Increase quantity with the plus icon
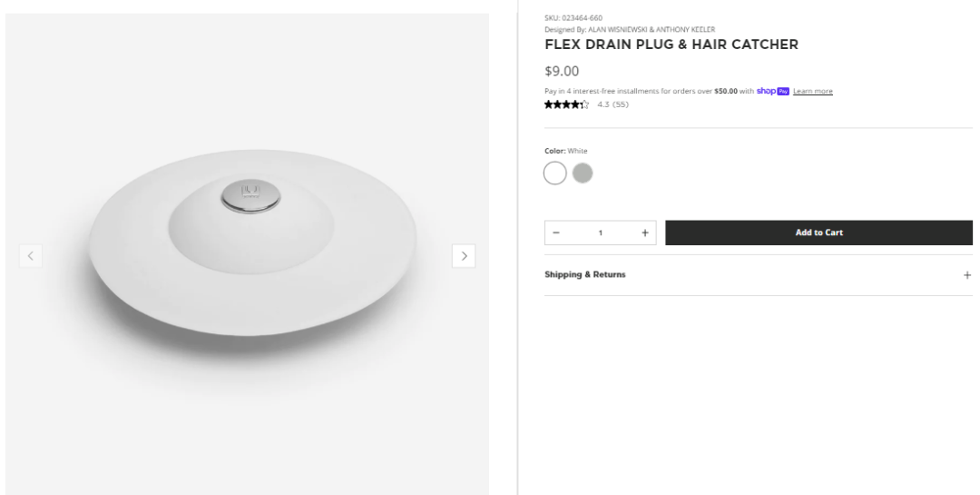980x495 pixels. coord(645,233)
